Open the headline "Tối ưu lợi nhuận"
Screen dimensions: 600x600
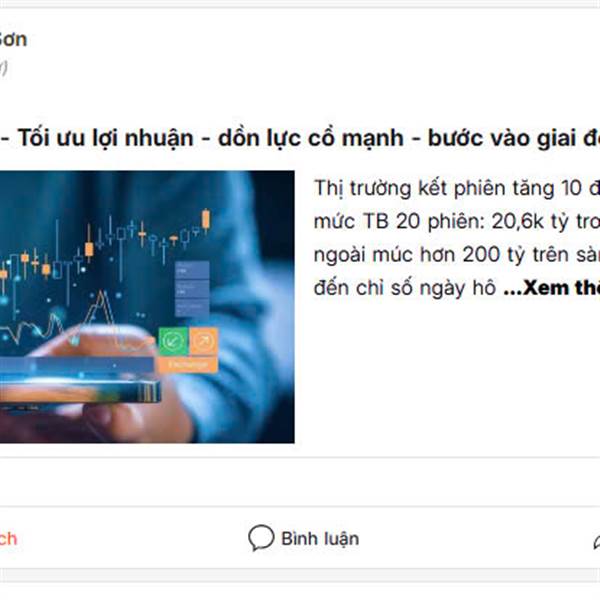point(106,138)
